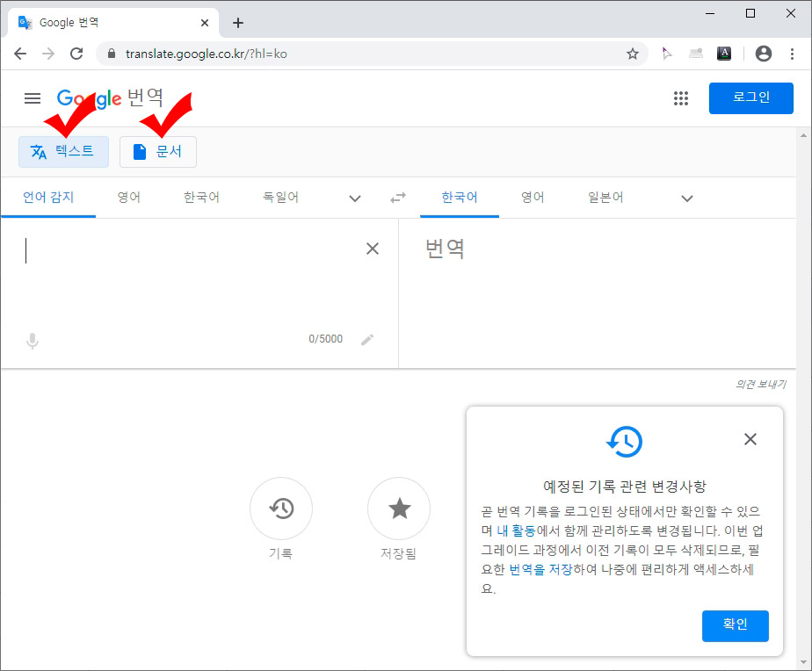Open saved translations (저장됨) star icon
The height and width of the screenshot is (671, 812).
[x=399, y=509]
